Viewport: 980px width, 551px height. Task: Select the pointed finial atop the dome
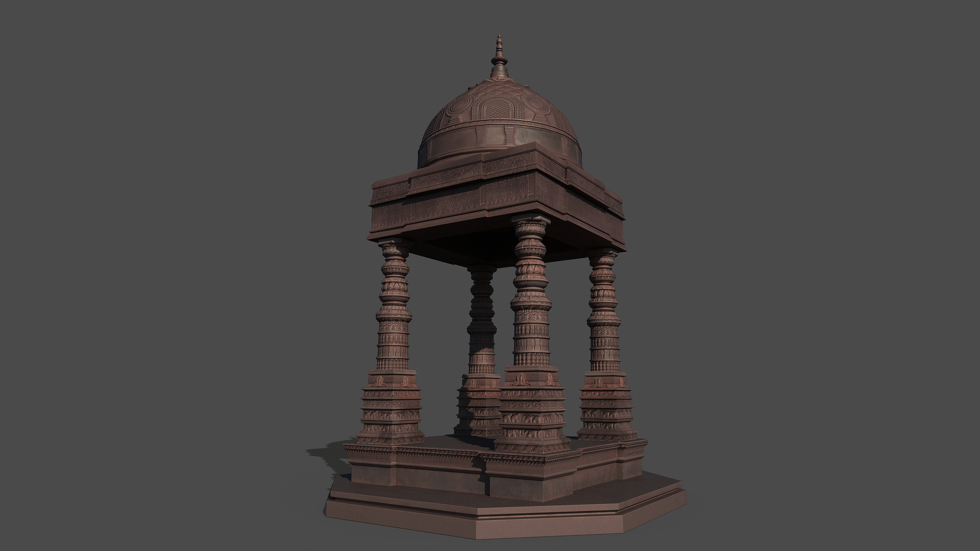coord(499,57)
